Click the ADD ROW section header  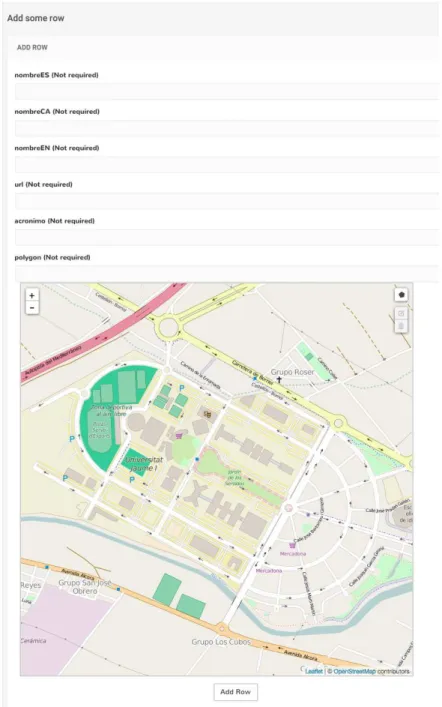[x=32, y=47]
